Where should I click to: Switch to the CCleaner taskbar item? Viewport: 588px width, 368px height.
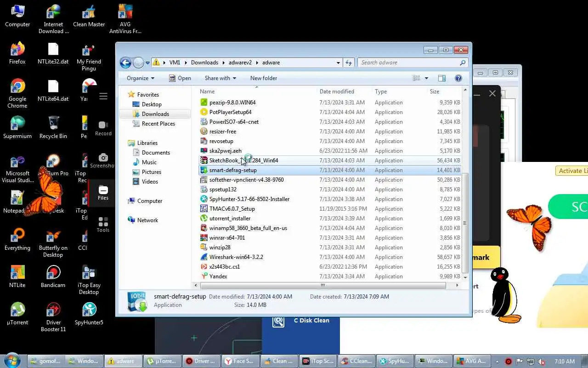click(x=356, y=361)
